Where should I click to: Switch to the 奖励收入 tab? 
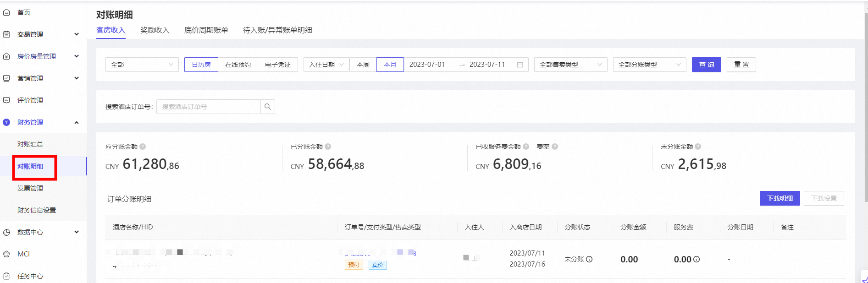[155, 30]
